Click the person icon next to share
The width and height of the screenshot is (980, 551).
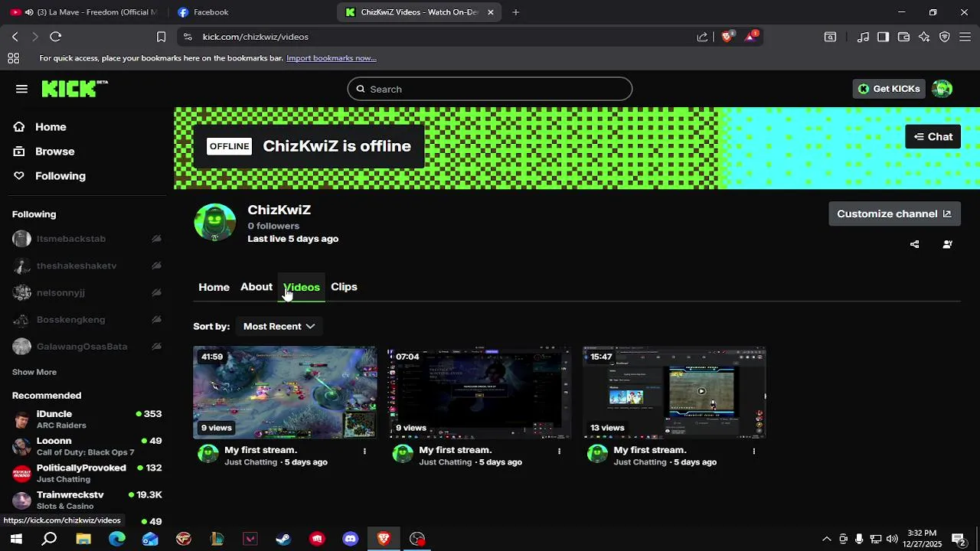tap(947, 244)
